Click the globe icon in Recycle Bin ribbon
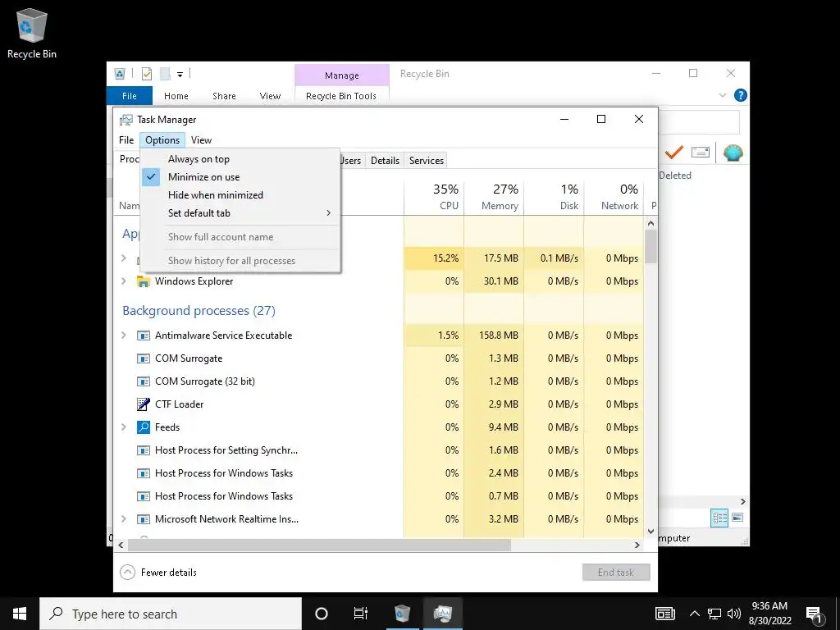840x630 pixels. point(733,153)
